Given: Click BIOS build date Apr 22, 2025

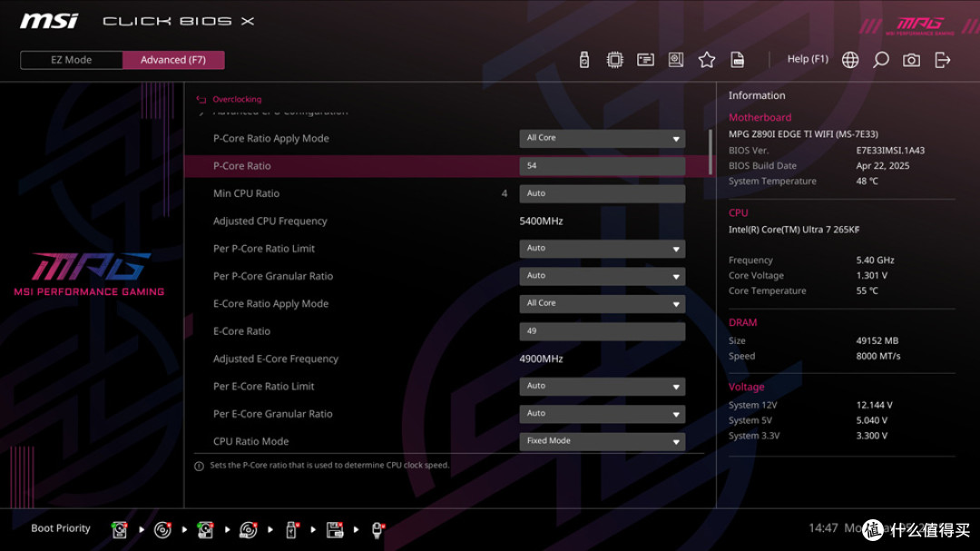Looking at the screenshot, I should coord(883,166).
